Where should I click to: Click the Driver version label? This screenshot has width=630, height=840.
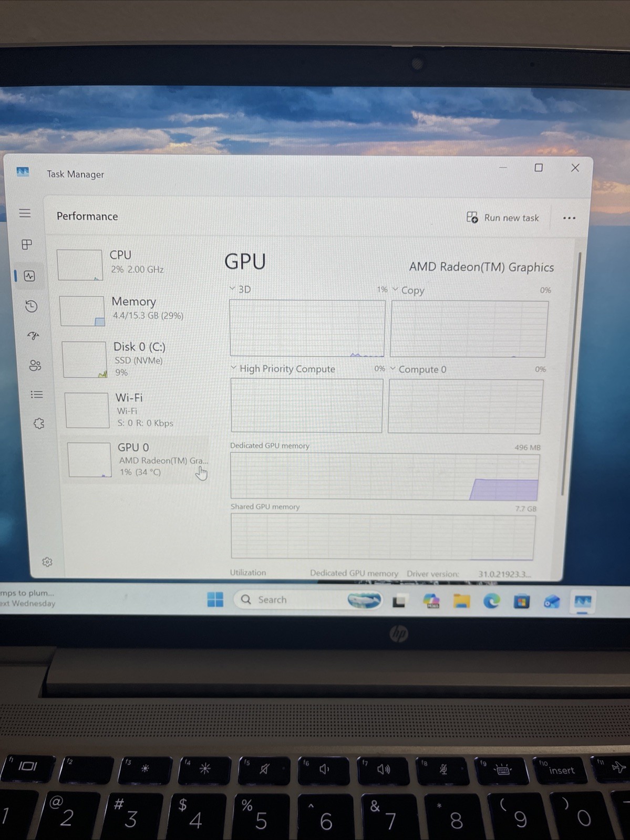tap(433, 574)
